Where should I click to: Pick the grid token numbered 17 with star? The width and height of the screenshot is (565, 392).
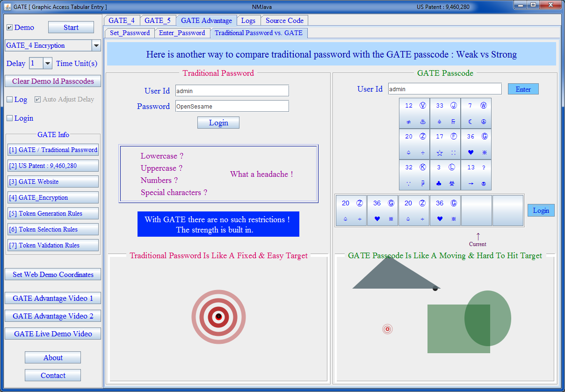445,145
